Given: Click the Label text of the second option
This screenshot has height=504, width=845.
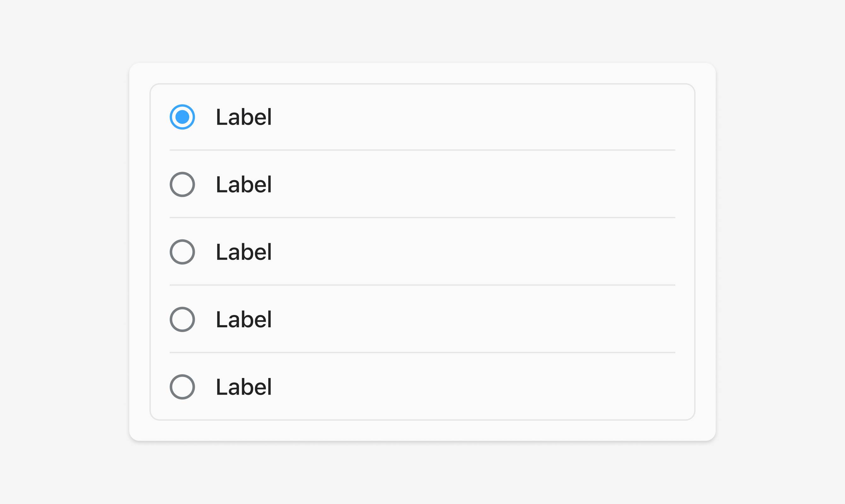Looking at the screenshot, I should click(x=244, y=184).
